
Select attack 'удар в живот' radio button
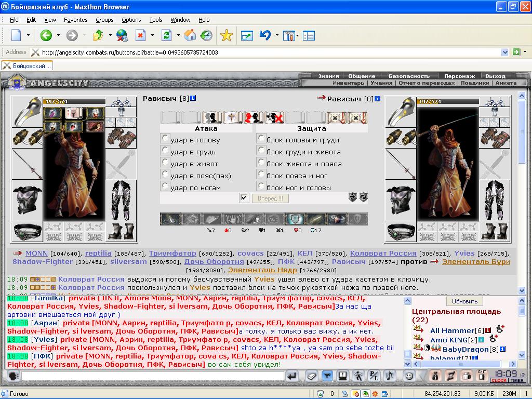pyautogui.click(x=165, y=162)
